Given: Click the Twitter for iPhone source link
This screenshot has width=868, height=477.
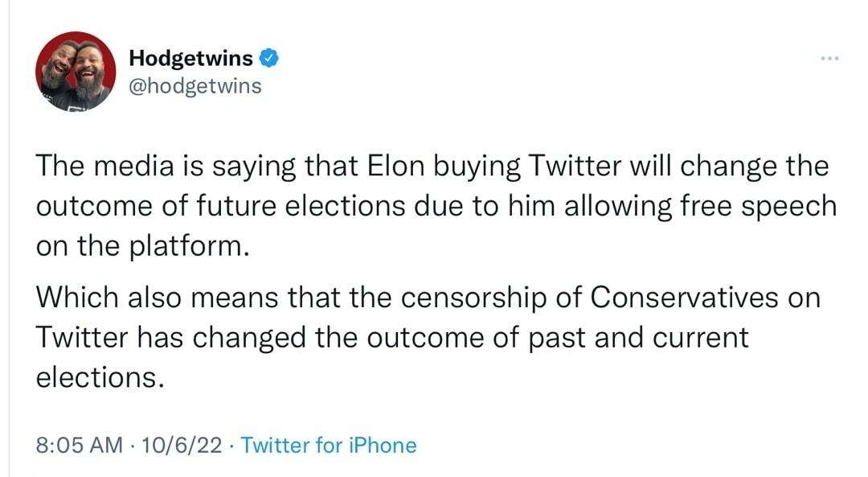Looking at the screenshot, I should (x=329, y=444).
